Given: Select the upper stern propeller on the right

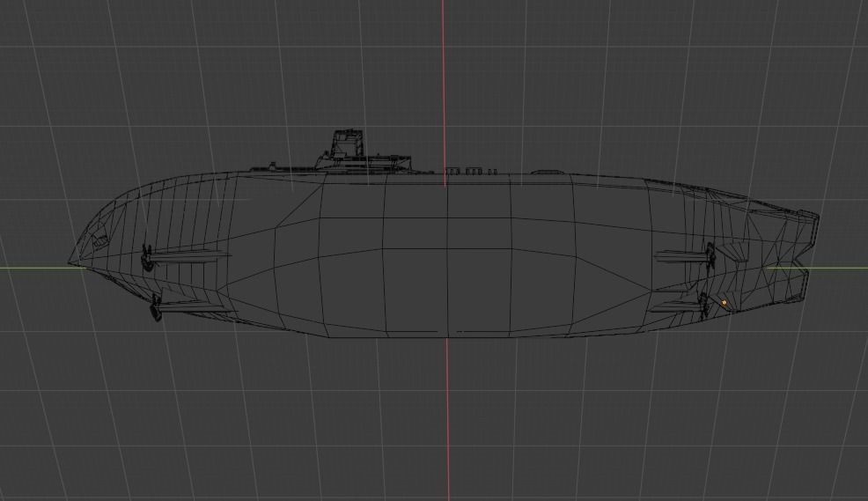Looking at the screenshot, I should tap(710, 255).
